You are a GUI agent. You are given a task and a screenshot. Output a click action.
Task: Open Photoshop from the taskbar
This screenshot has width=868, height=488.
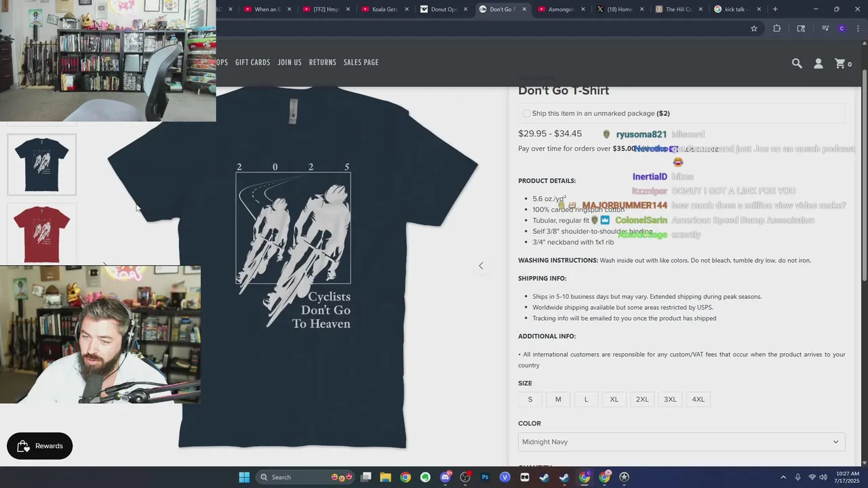(485, 477)
